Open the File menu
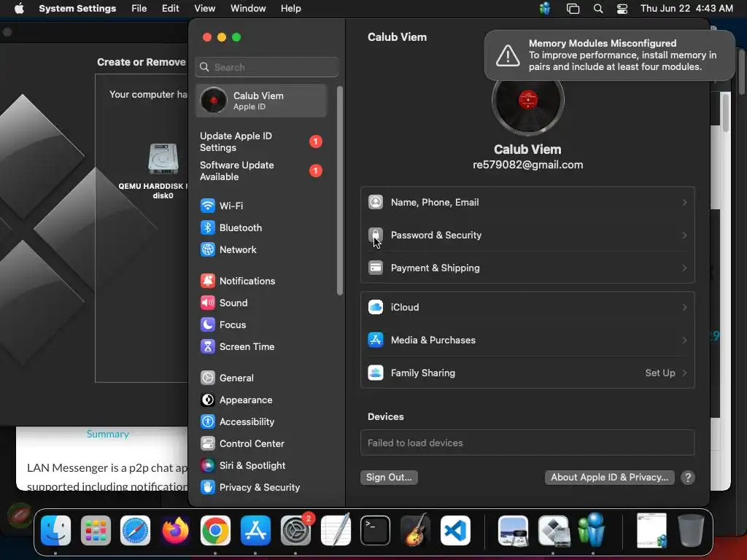This screenshot has height=560, width=747. pos(139,9)
